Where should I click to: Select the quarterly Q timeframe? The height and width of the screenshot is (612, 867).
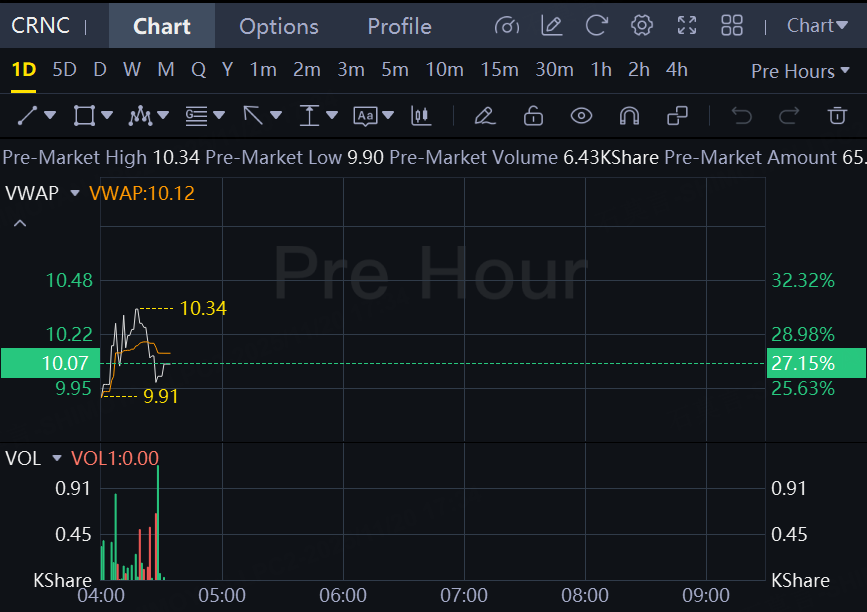click(x=199, y=70)
